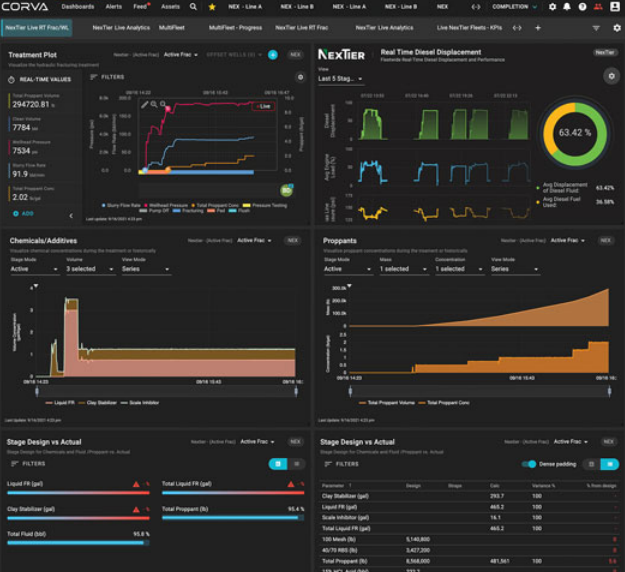Toggle the Dense padding switch

(x=530, y=464)
